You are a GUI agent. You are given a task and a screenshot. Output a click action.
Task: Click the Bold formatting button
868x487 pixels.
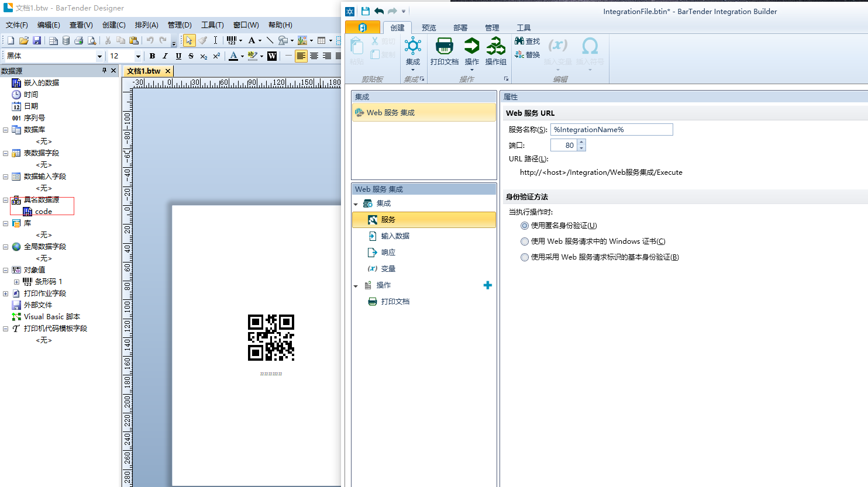click(x=152, y=56)
